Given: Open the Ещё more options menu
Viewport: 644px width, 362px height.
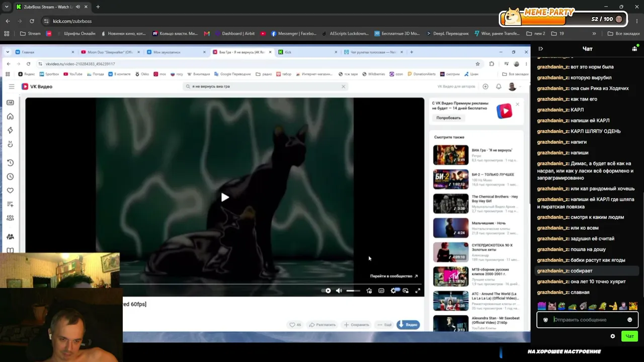Looking at the screenshot, I should click(384, 325).
